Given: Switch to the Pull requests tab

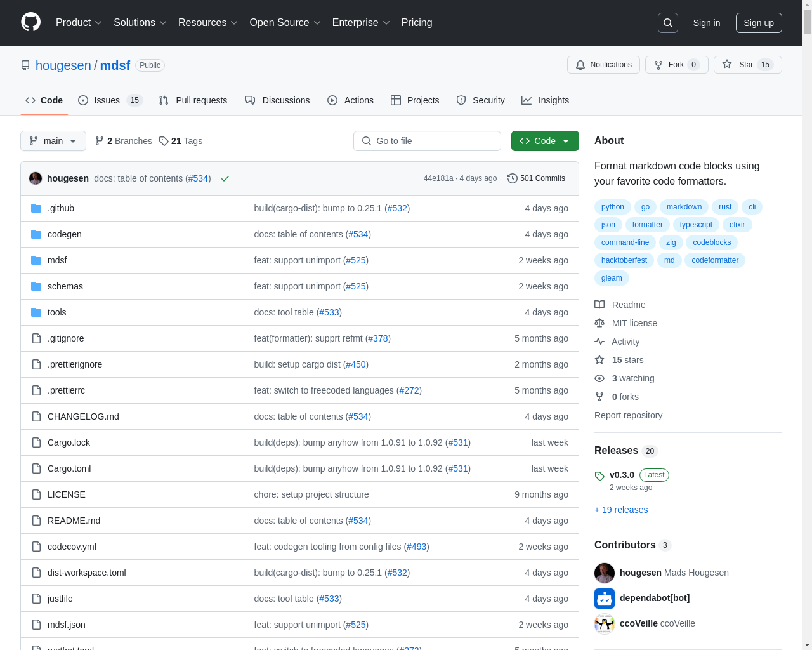Looking at the screenshot, I should point(193,100).
